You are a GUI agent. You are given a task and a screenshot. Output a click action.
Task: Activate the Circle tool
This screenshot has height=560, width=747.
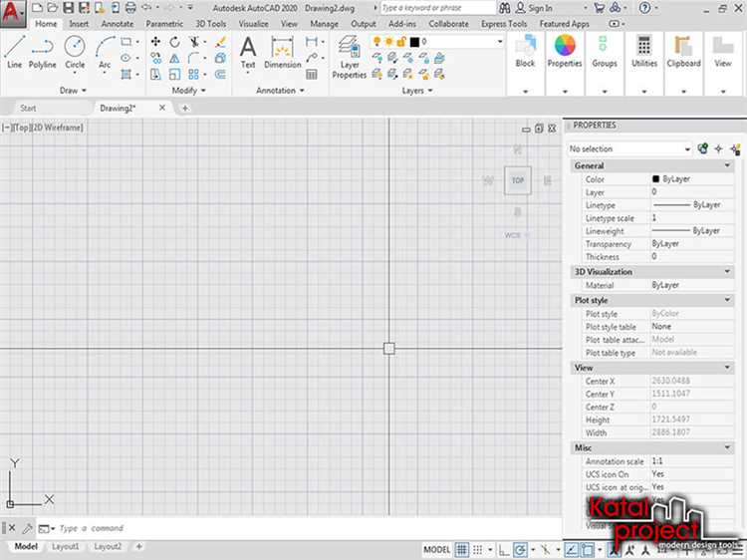[75, 51]
